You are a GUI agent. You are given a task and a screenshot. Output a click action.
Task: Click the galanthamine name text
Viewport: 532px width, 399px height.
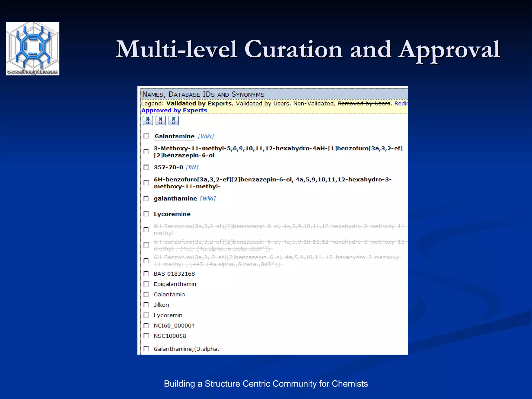(x=175, y=198)
